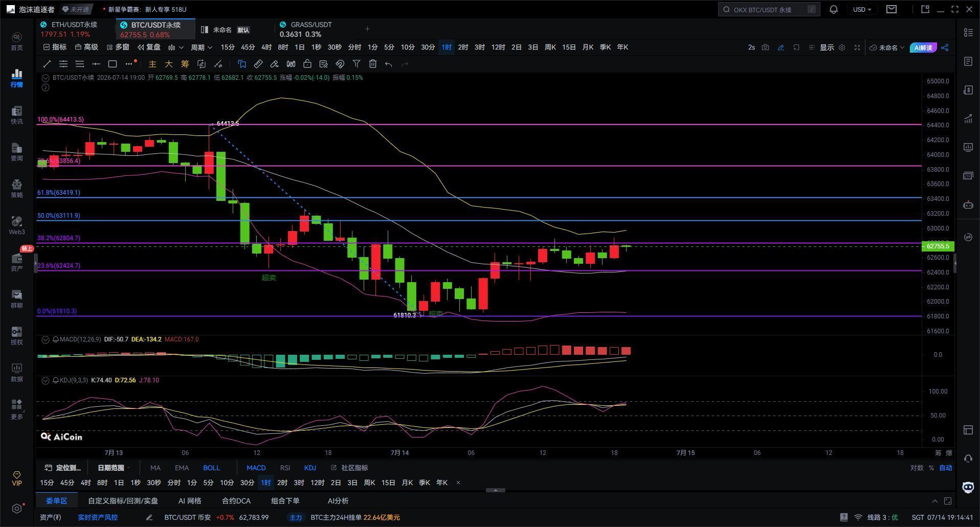Toggle the MACD indicator button
Viewport: 980px width, 527px height.
[x=256, y=468]
